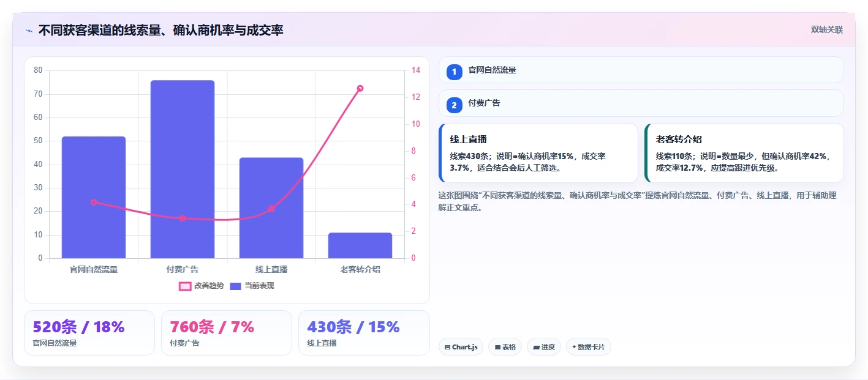Click the pink 改善趋势 legend swatch
Screen dimensions: 868x380
click(185, 286)
